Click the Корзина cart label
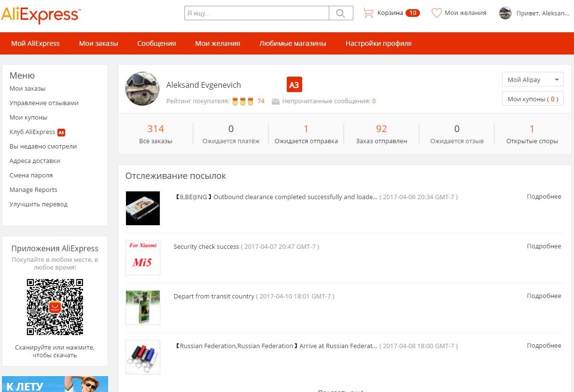This screenshot has height=392, width=574. 390,13
